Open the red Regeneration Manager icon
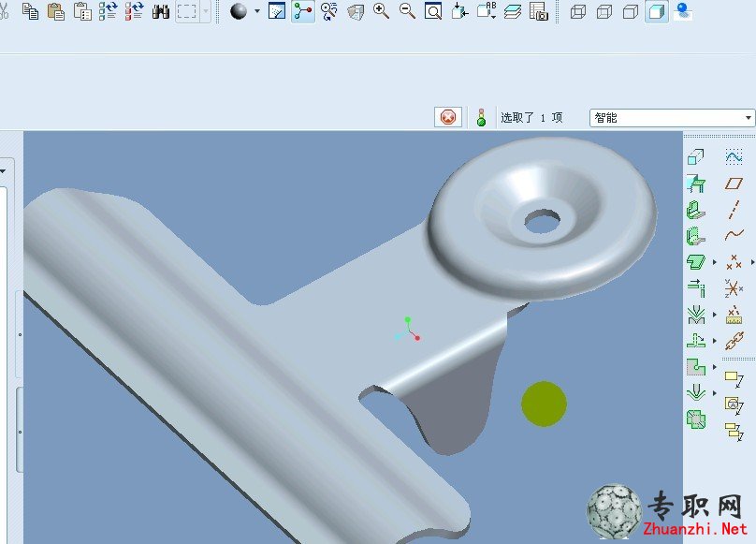 (x=134, y=11)
